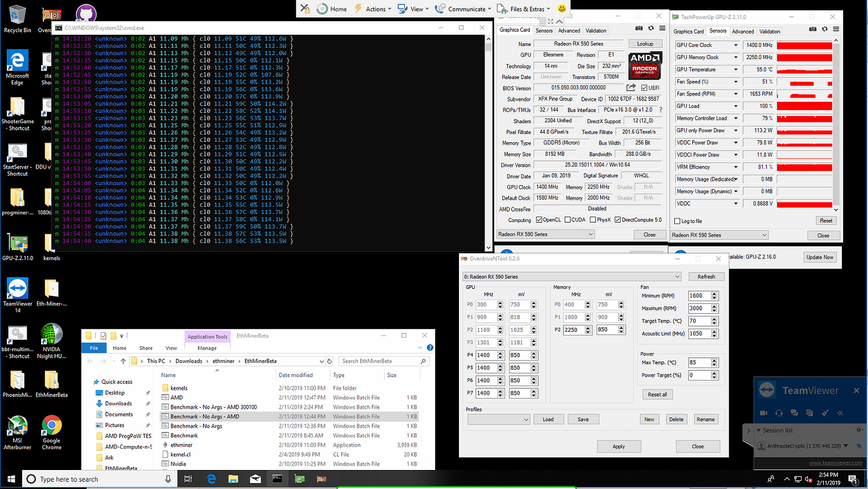Toggle the CUDA checkbox
This screenshot has width=868, height=489.
(x=567, y=220)
